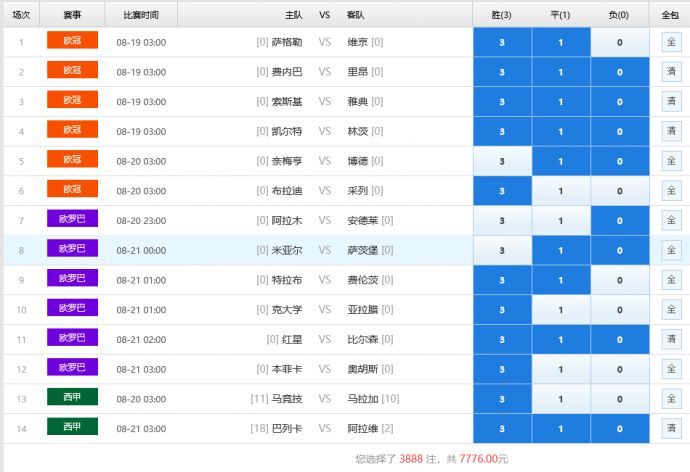
Task: Deselect 平 1 for 红星 vs 比尔森
Action: (x=561, y=339)
